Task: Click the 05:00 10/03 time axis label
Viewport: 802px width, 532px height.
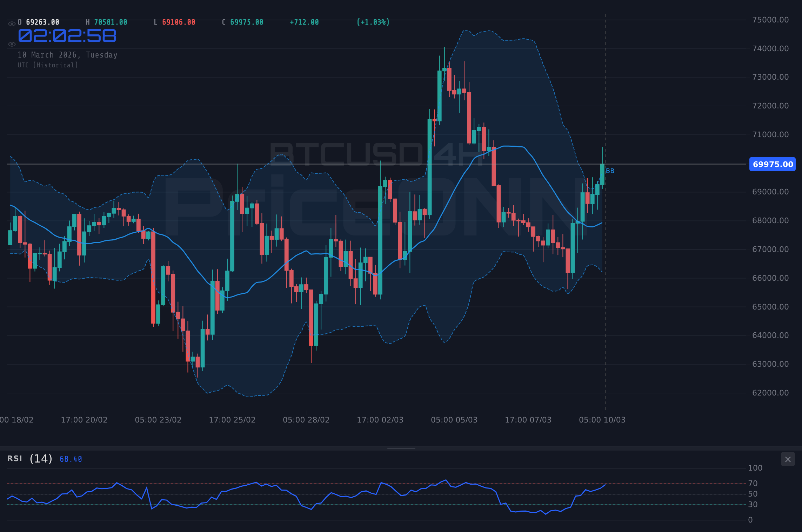Action: tap(602, 420)
